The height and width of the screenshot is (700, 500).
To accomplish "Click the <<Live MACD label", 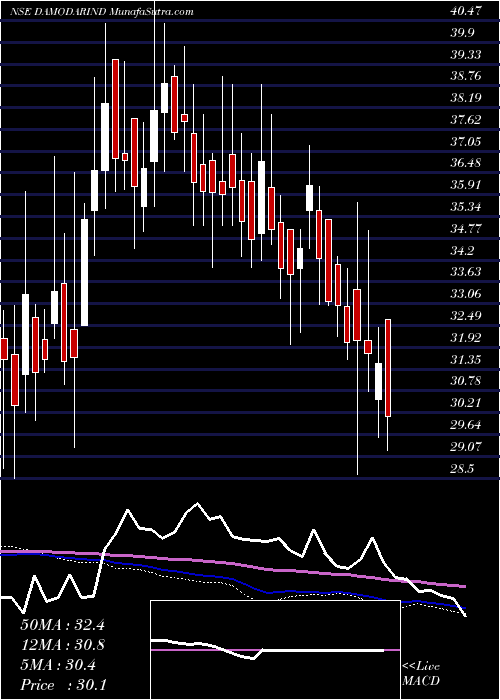I will click(421, 674).
